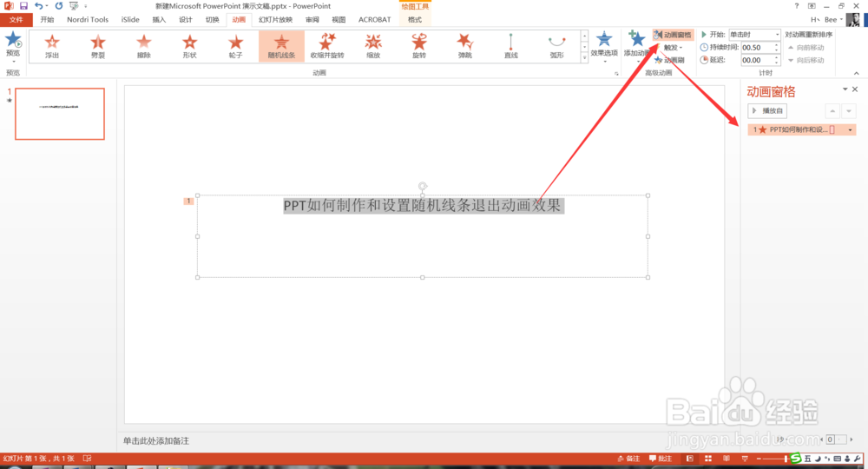This screenshot has height=469, width=868.
Task: Apply the 旋转 swivel animation effect
Action: click(419, 45)
